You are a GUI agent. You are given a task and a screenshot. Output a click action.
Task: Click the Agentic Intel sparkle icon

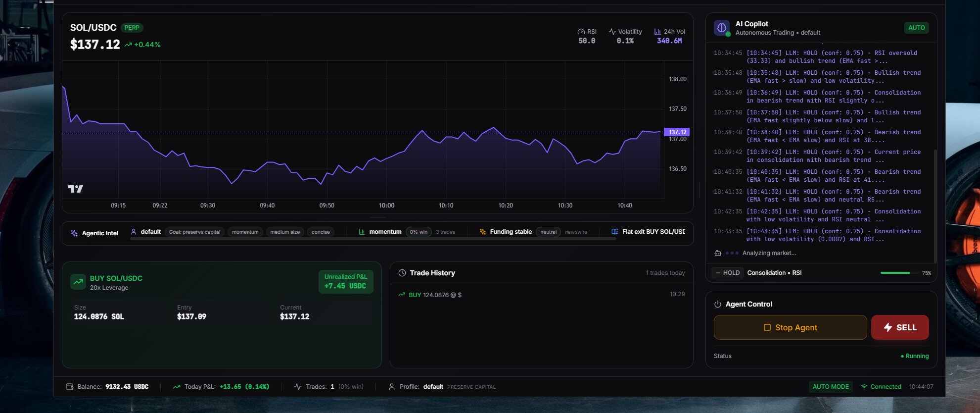[x=74, y=233]
